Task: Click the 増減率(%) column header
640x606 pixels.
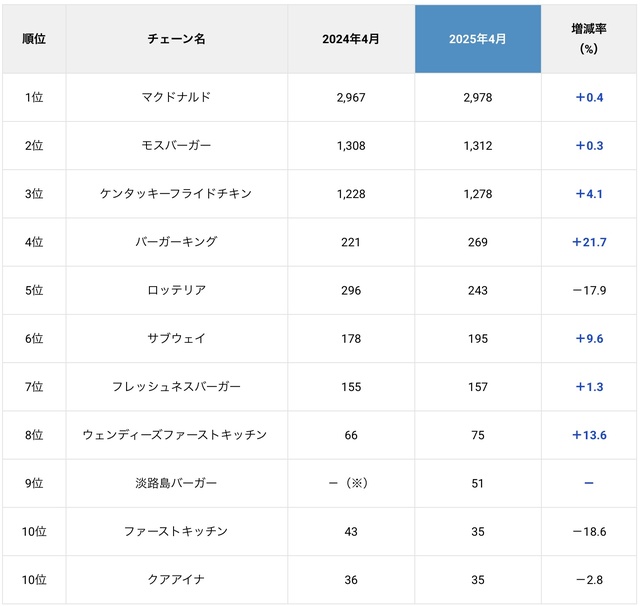Action: click(x=589, y=39)
